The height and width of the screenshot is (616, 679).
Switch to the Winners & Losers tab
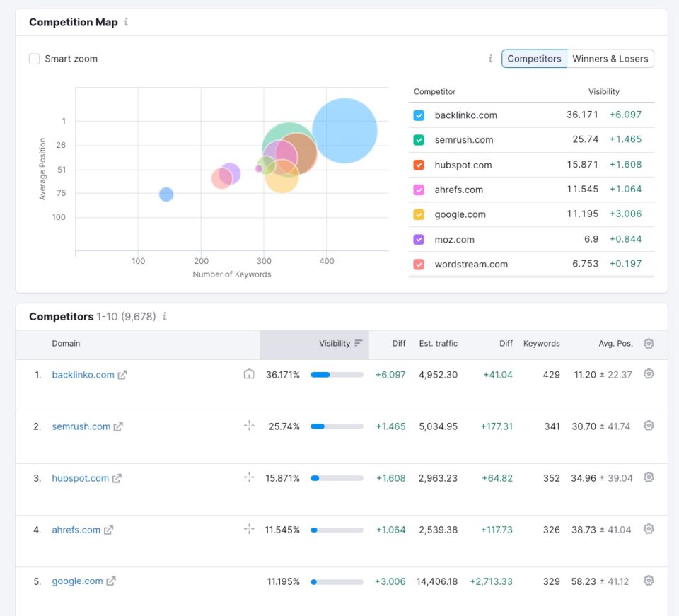coord(610,59)
